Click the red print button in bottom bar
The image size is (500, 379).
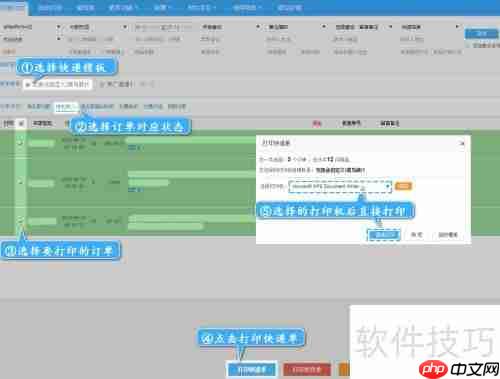tap(307, 369)
